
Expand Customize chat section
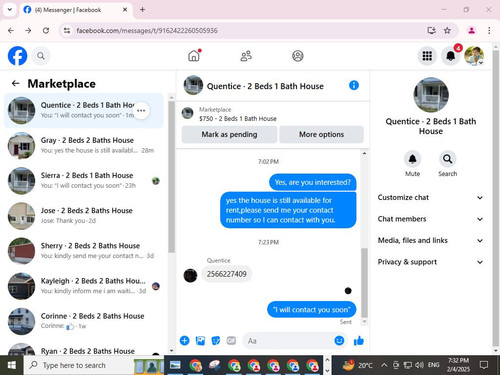(x=430, y=197)
